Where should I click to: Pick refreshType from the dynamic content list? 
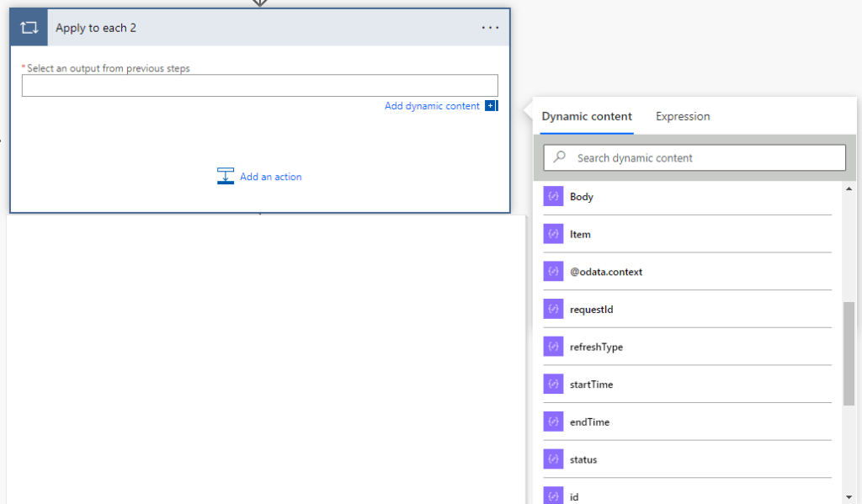596,347
